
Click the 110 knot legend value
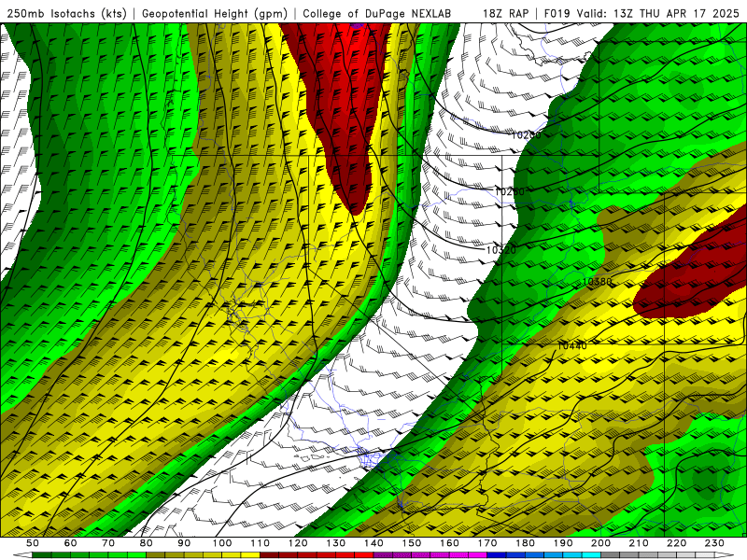coord(261,543)
